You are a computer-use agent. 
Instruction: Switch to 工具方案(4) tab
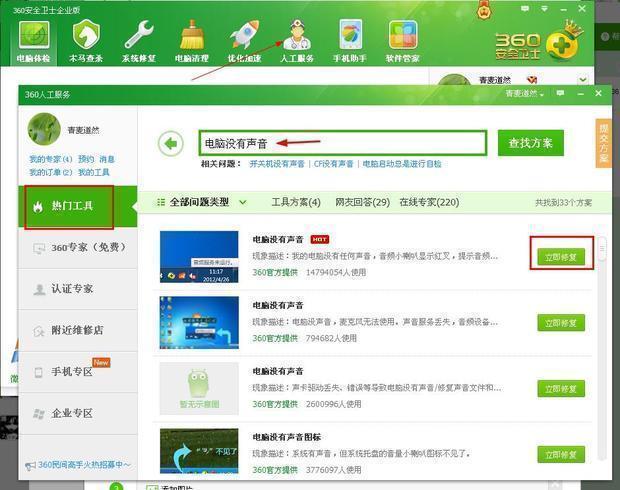(296, 202)
